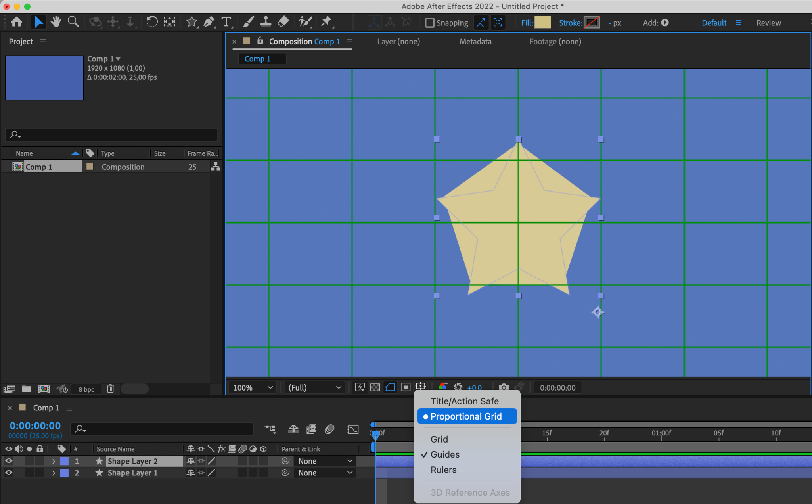Hide Shape Layer 2 with eye icon
Viewport: 812px width, 504px height.
point(8,461)
